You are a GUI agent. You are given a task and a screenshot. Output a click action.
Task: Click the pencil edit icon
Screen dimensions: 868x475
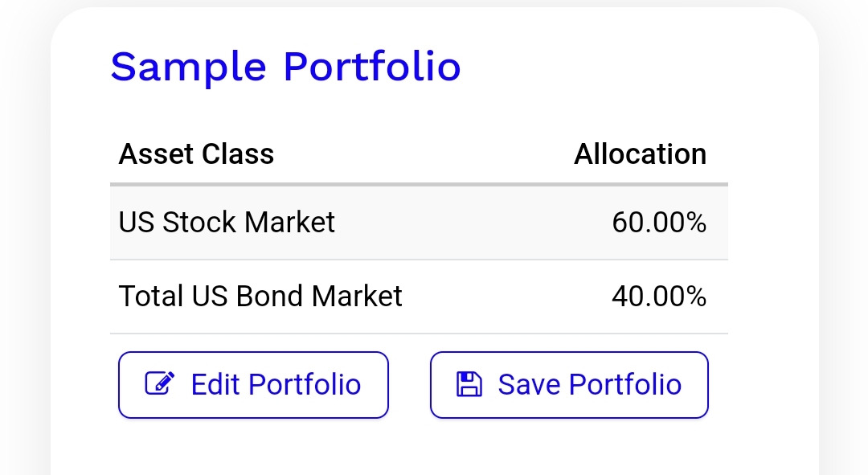click(159, 383)
